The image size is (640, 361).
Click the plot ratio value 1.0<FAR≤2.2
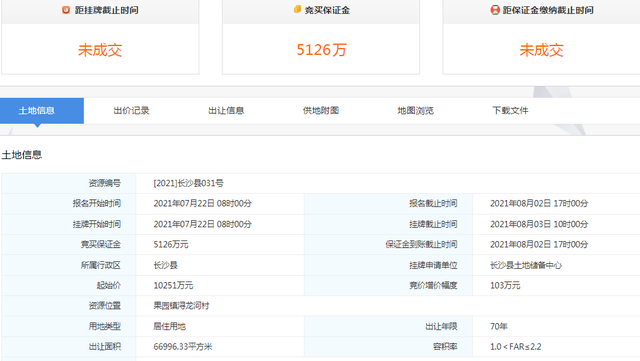pos(516,347)
